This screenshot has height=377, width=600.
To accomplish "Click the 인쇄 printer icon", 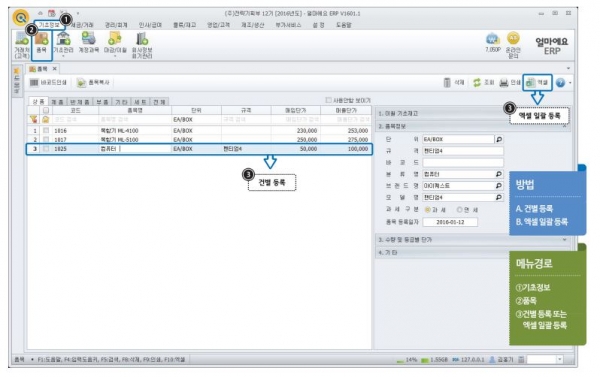I will pos(504,82).
